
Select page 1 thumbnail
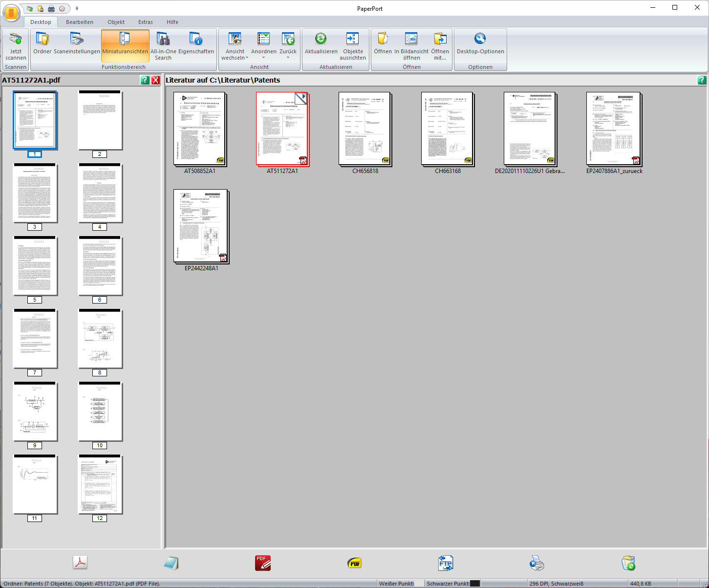(x=35, y=120)
